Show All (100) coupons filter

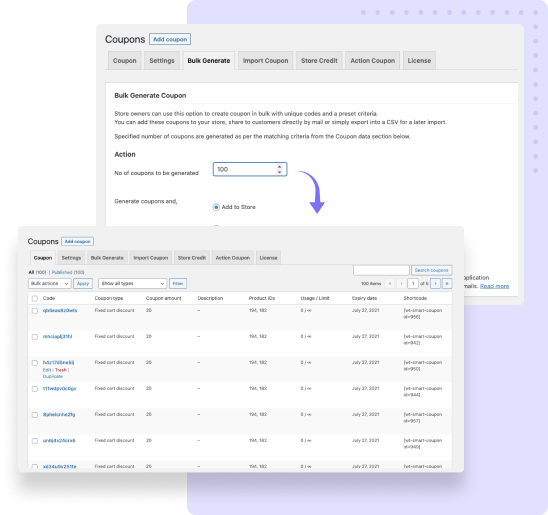(37, 272)
